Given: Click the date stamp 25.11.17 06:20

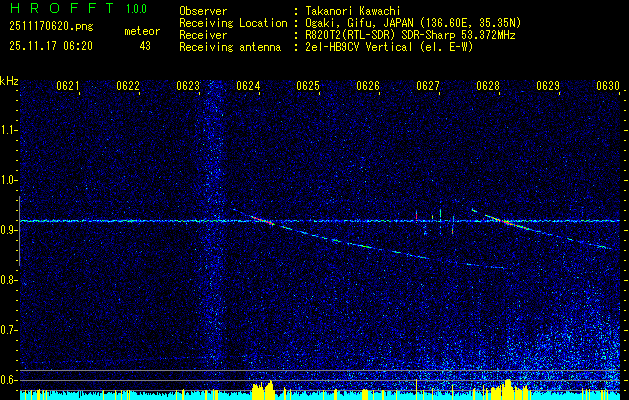Looking at the screenshot, I should tap(51, 46).
